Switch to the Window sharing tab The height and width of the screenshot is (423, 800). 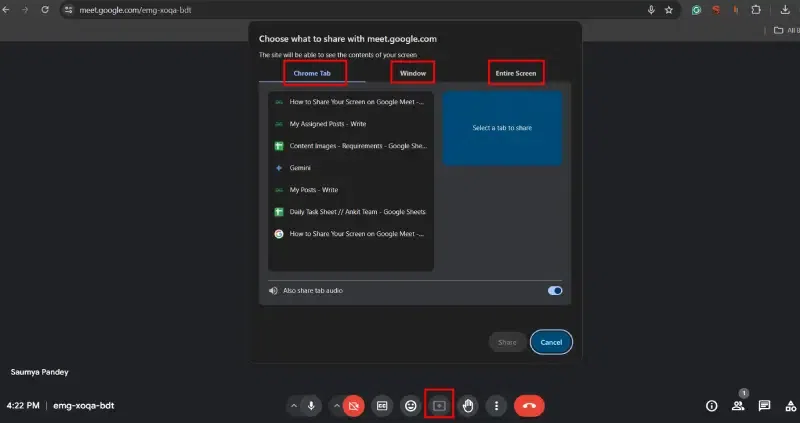click(x=413, y=73)
